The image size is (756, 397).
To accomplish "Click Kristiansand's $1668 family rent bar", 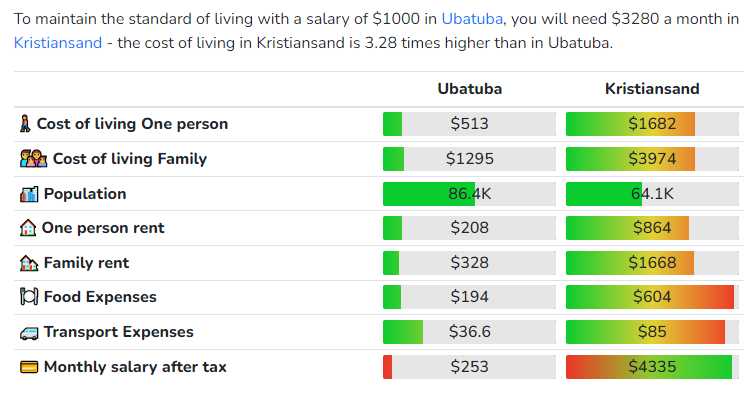I will pos(652,263).
